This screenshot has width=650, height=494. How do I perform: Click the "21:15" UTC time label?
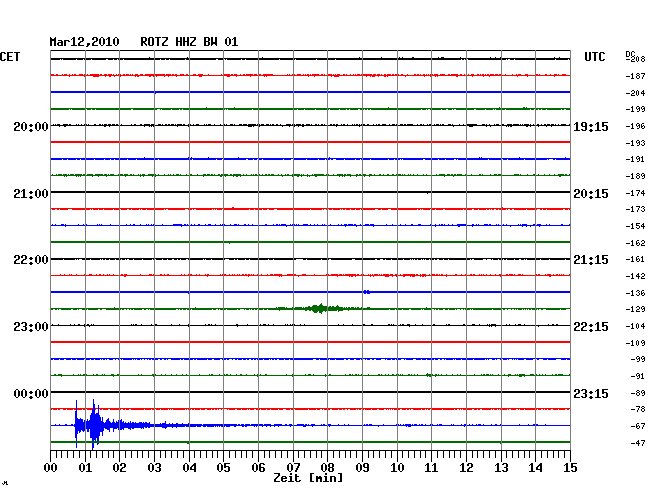591,260
